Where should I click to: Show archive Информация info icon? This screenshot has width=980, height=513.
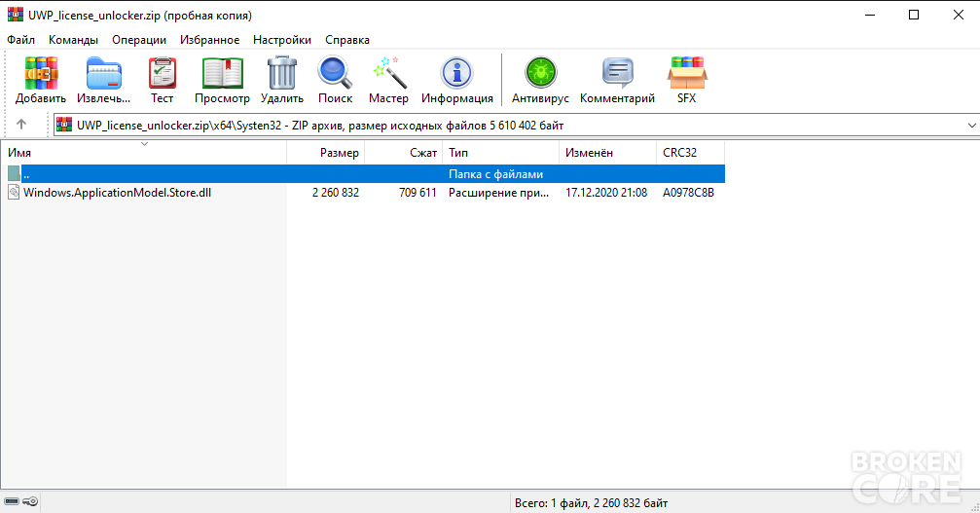456,73
